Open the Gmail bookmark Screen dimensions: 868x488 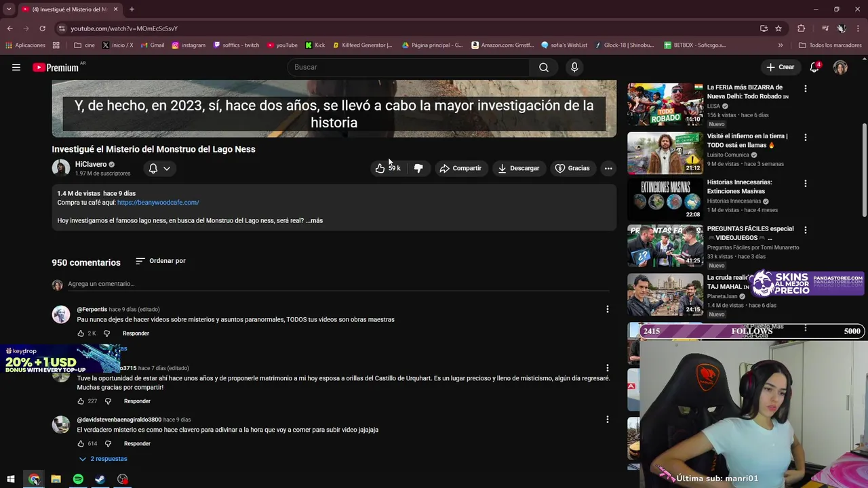pyautogui.click(x=153, y=45)
